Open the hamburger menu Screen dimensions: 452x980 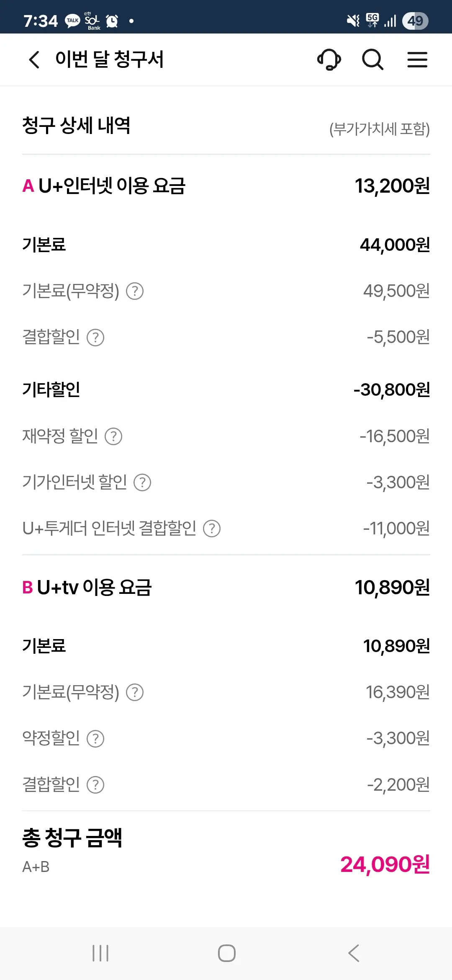tap(417, 59)
